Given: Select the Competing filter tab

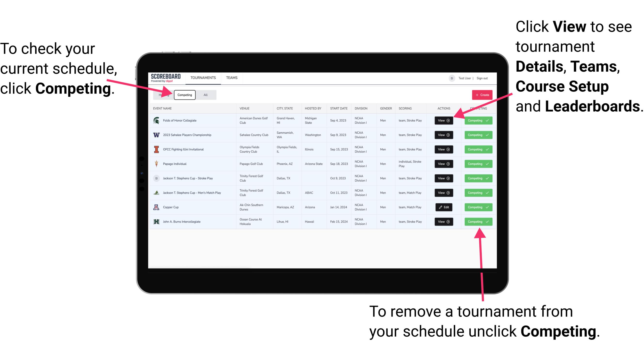Looking at the screenshot, I should (x=184, y=95).
